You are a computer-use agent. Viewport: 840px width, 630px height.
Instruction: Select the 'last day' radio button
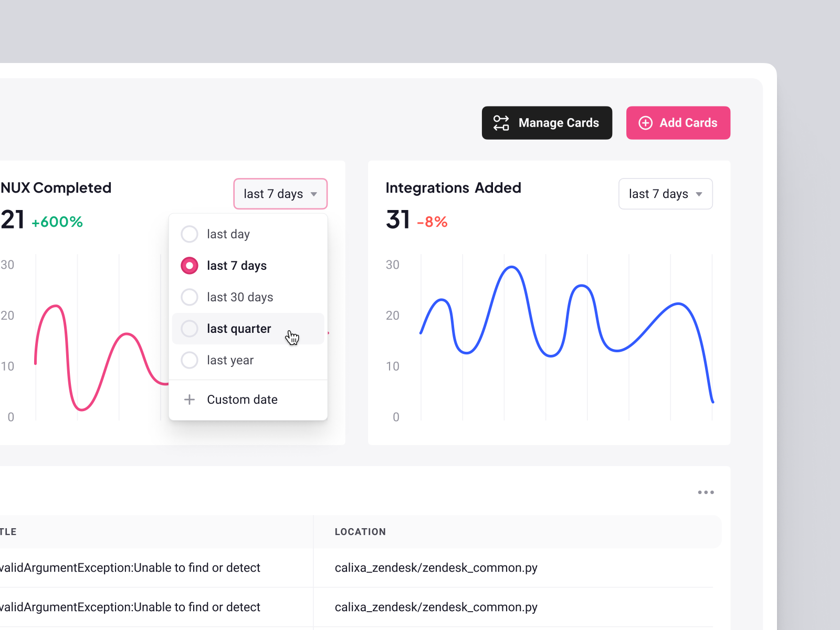pos(189,234)
